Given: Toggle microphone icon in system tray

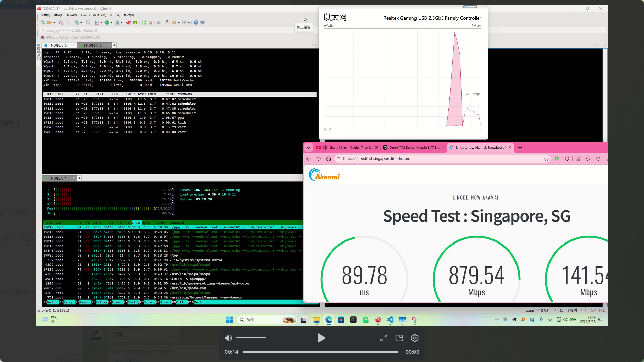Looking at the screenshot, I should pyautogui.click(x=541, y=320).
